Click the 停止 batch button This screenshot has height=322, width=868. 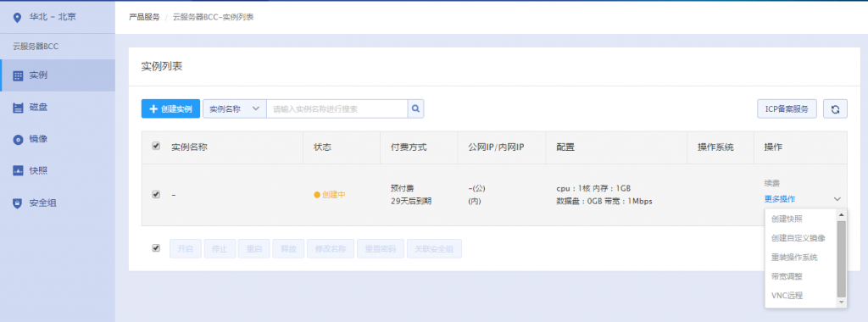[220, 249]
